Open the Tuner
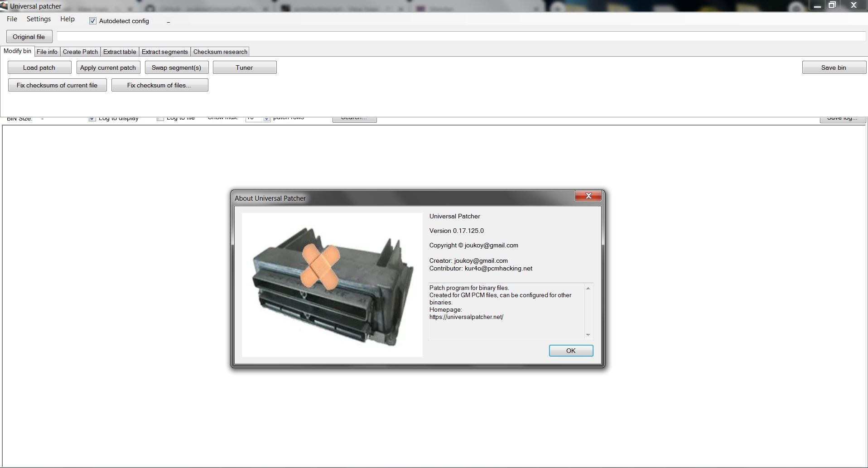 click(x=245, y=68)
